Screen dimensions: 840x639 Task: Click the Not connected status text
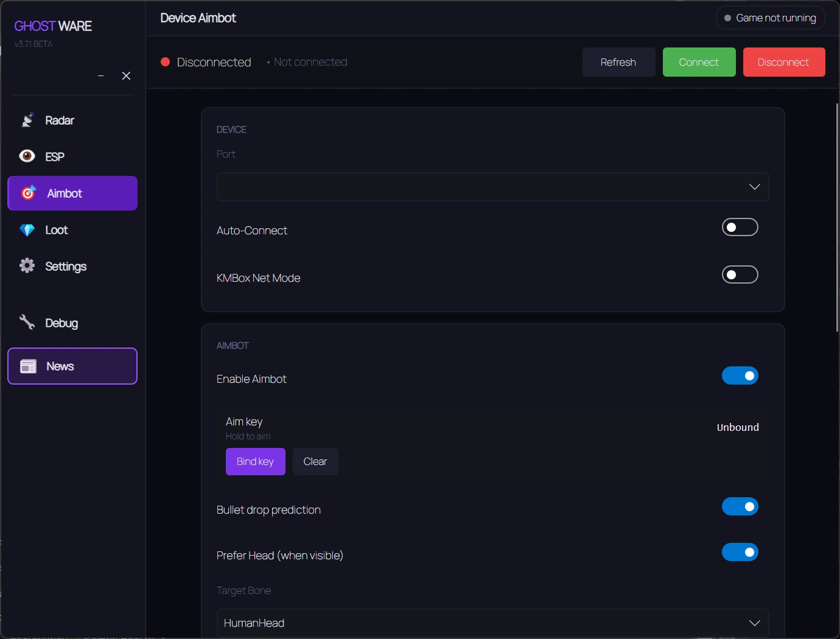(310, 62)
